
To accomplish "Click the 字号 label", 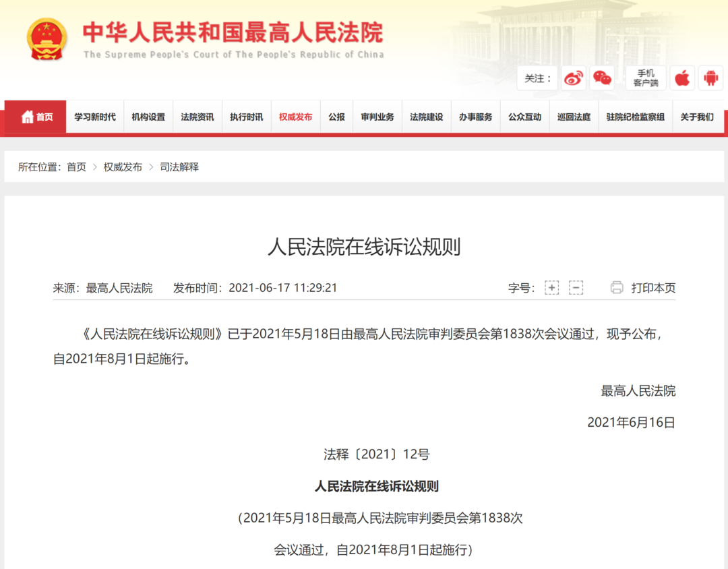I will click(x=521, y=288).
